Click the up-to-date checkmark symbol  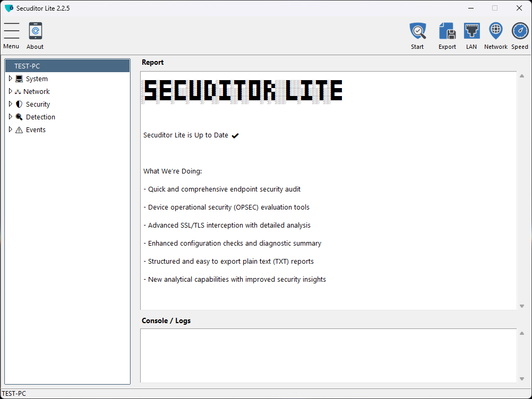[235, 136]
